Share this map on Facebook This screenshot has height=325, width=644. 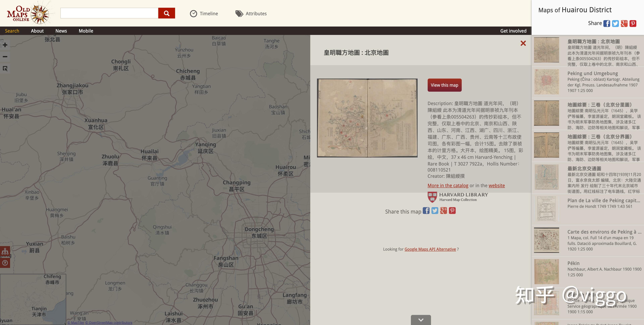pos(426,211)
